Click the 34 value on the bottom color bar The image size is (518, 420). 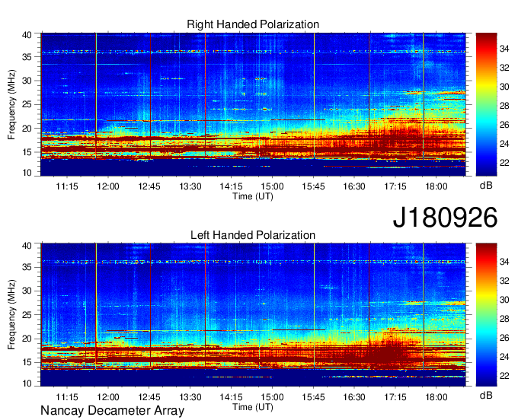pos(504,262)
